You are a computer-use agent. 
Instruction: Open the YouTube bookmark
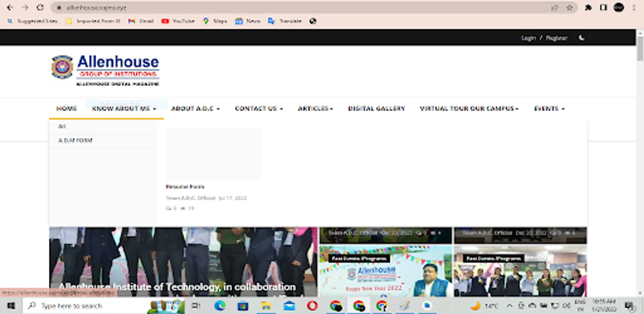(x=178, y=21)
